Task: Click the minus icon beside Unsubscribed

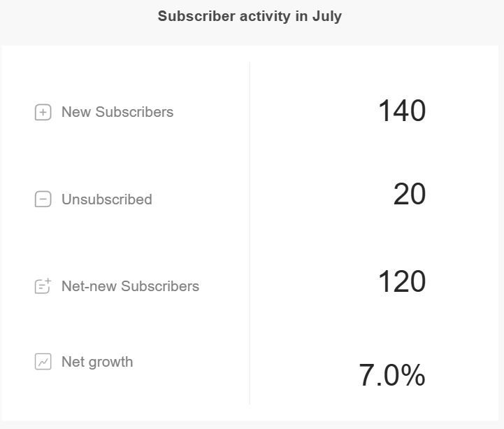Action: click(x=43, y=199)
